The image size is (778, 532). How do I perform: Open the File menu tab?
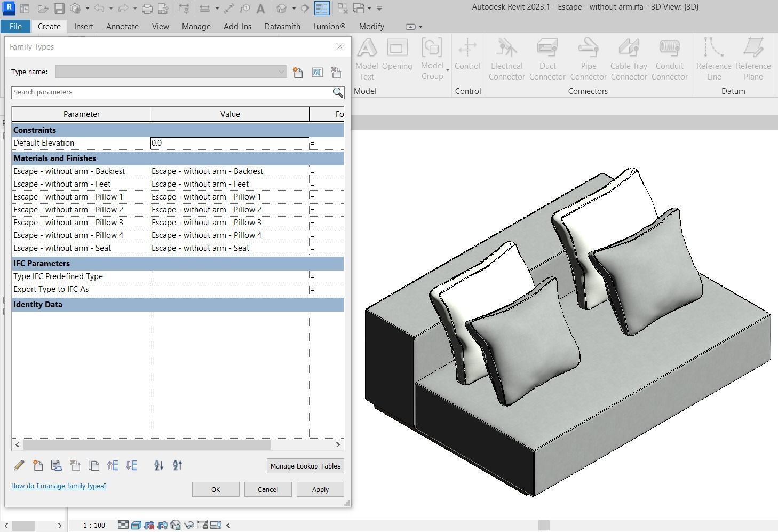(x=15, y=26)
